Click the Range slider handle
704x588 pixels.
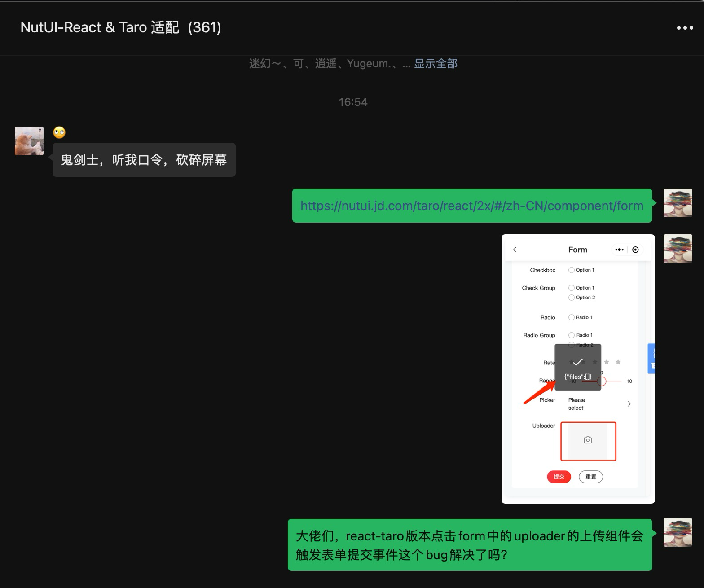(x=602, y=382)
